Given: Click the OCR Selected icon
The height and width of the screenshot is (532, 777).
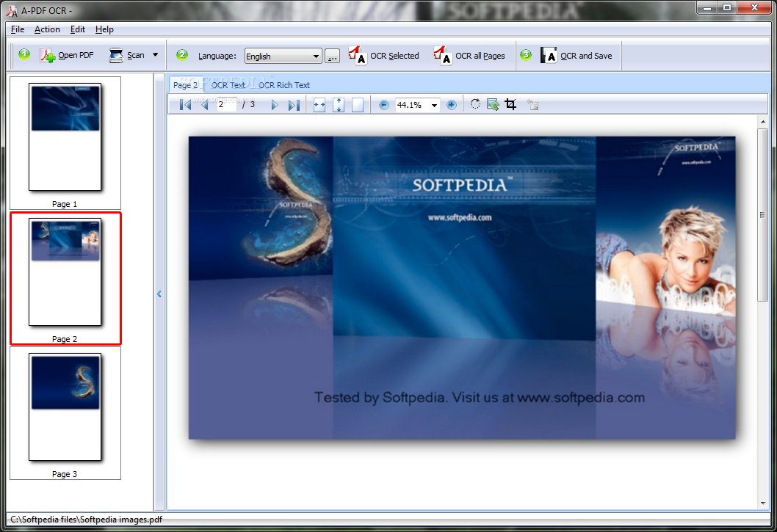Looking at the screenshot, I should pos(357,56).
